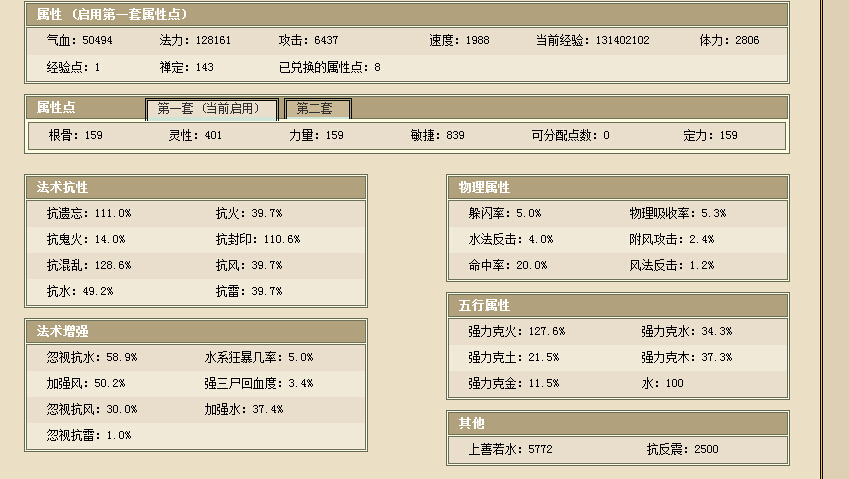Screen dimensions: 849x479
Task: Select the 速度 1988 stat entry
Action: click(x=459, y=41)
